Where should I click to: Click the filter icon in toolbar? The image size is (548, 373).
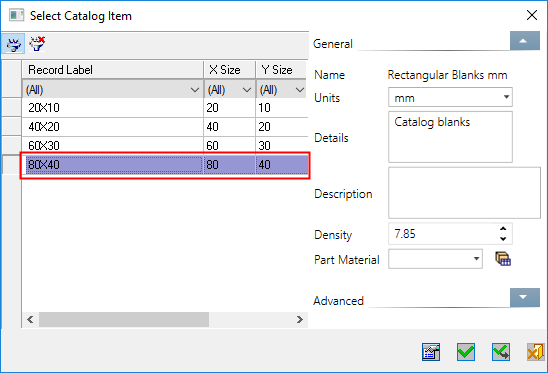coord(13,44)
